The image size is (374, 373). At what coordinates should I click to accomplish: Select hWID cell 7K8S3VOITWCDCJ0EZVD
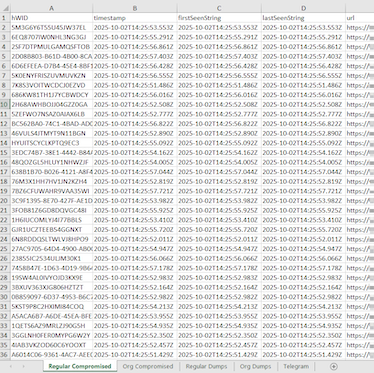tap(51, 85)
